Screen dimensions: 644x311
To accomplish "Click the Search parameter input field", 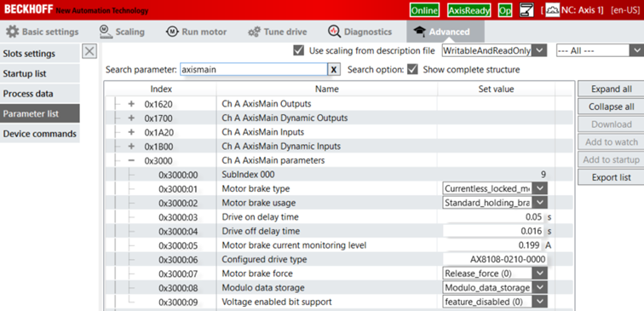I will pyautogui.click(x=253, y=69).
